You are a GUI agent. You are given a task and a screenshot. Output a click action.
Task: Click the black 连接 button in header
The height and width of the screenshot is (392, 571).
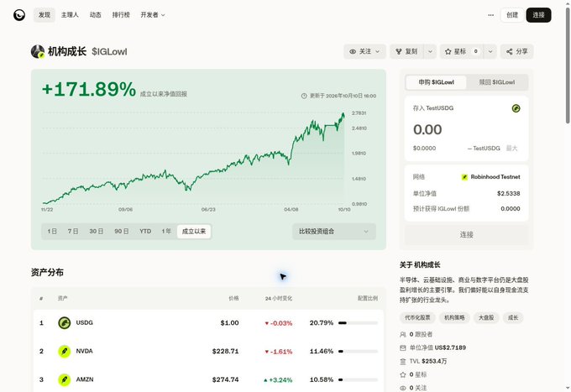pyautogui.click(x=538, y=15)
